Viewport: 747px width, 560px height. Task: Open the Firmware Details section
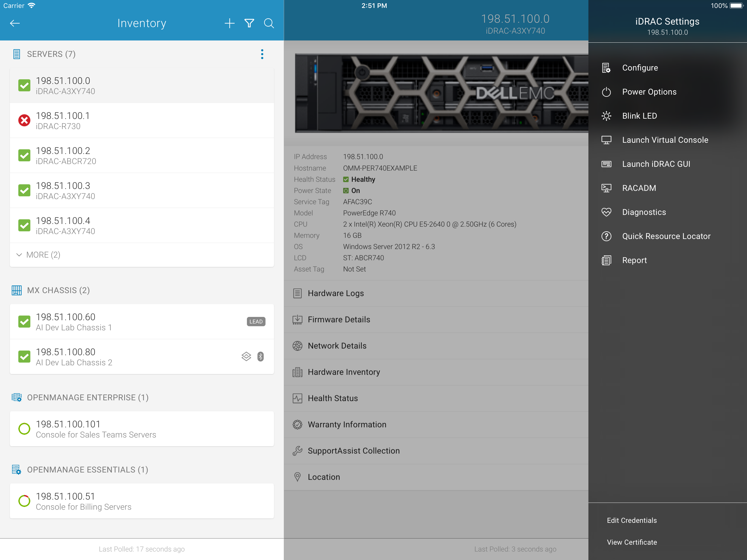coord(339,320)
